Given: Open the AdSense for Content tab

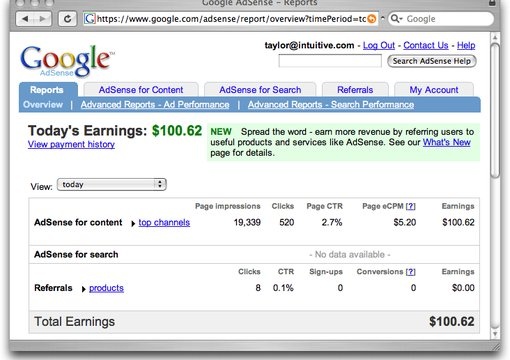Looking at the screenshot, I should pos(141,90).
